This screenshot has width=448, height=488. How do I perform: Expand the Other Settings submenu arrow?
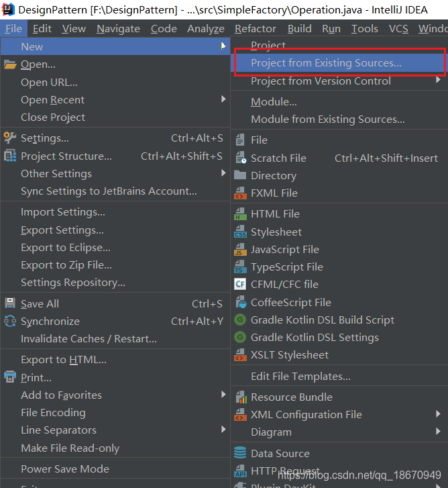(223, 173)
